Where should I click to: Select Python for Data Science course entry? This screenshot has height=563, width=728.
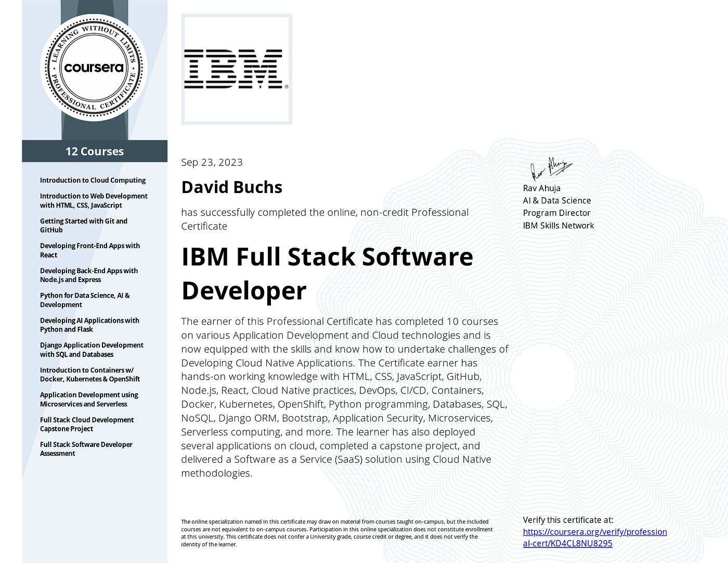click(x=85, y=300)
